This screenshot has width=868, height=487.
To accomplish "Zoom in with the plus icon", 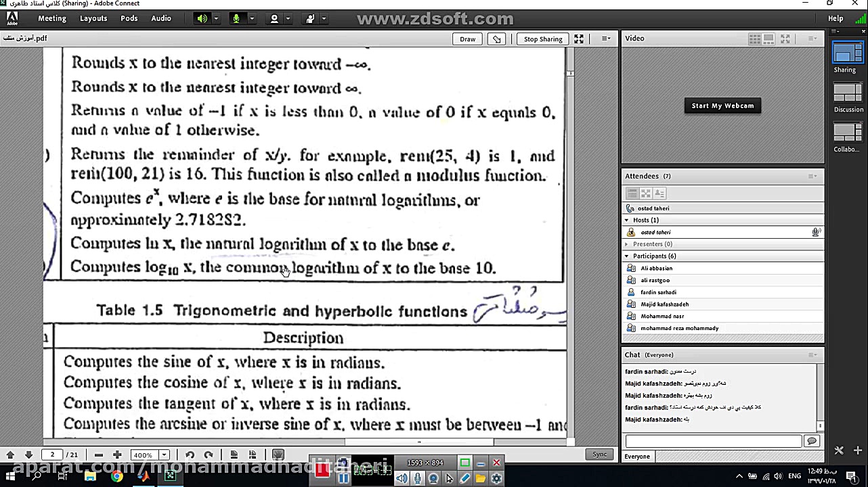I will coord(117,455).
